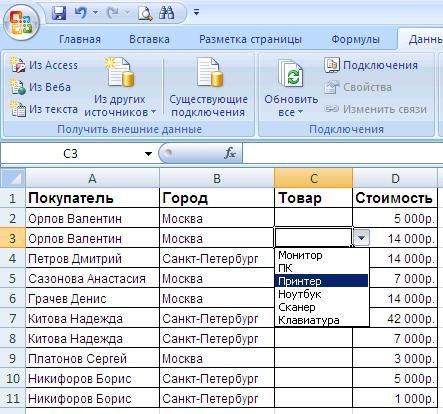The width and height of the screenshot is (443, 414).
Task: Click the Select All corner triangle
Action: (13, 178)
